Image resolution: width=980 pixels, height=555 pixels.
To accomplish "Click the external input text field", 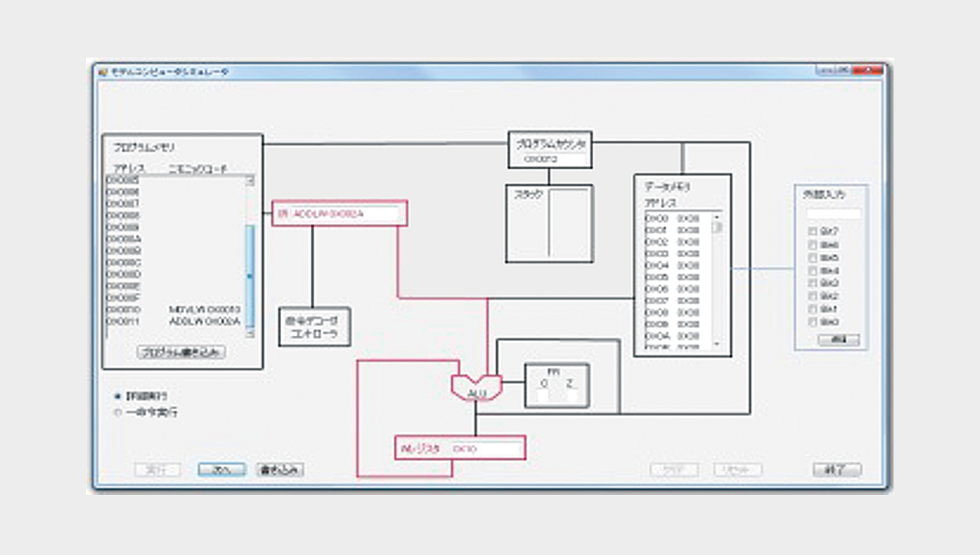I will pos(833,214).
